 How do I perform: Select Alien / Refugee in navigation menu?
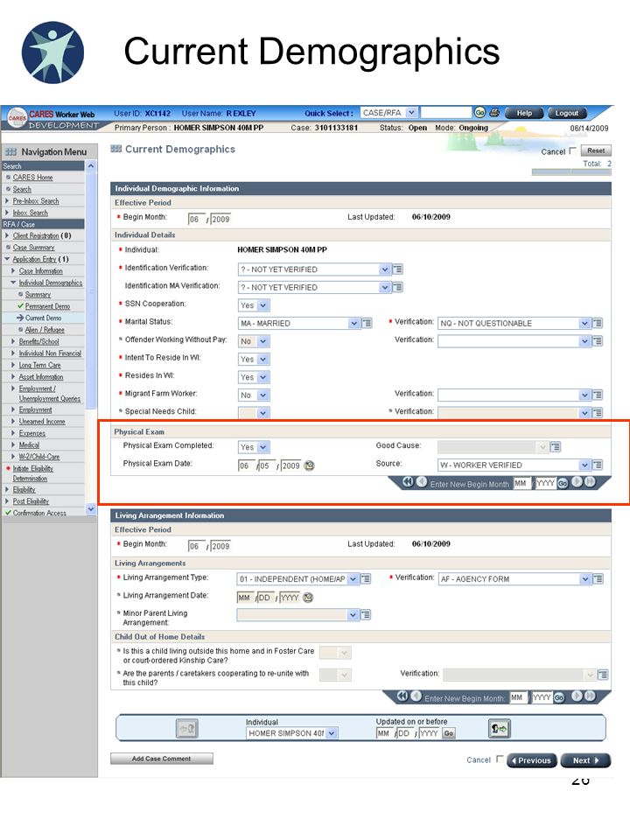(45, 330)
